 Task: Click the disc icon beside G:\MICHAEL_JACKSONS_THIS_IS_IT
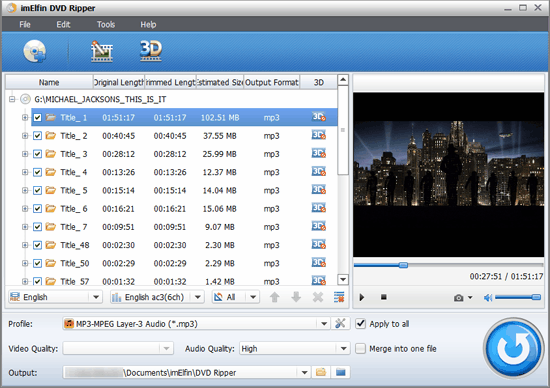[25, 99]
